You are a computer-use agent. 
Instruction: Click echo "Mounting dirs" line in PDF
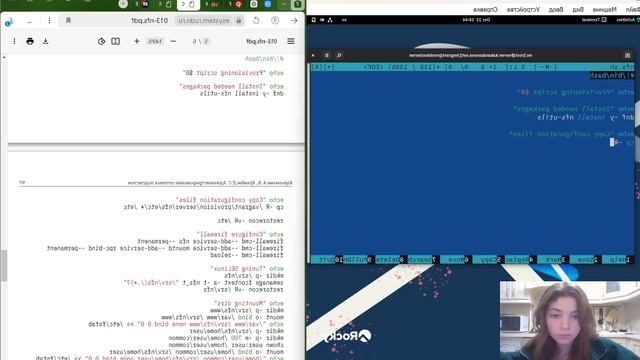point(249,303)
